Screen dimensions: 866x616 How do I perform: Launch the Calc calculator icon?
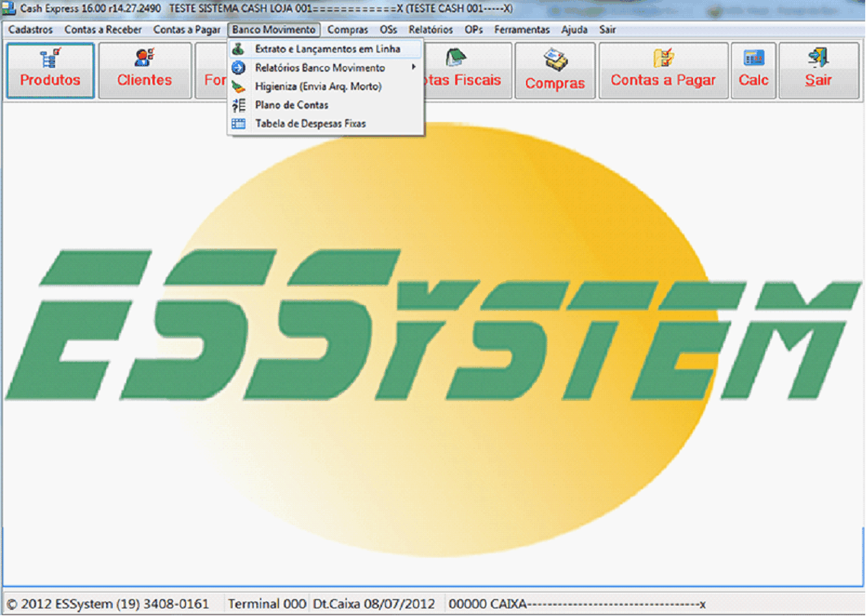pos(753,58)
